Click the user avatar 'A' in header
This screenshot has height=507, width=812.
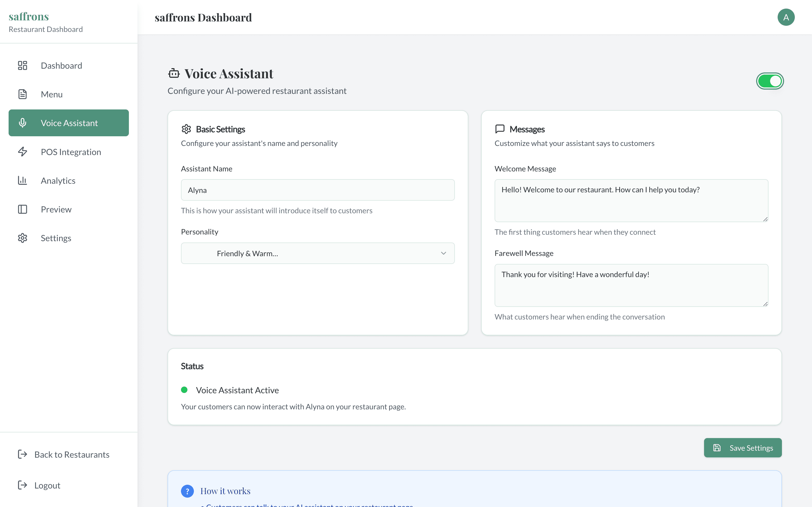(x=786, y=17)
